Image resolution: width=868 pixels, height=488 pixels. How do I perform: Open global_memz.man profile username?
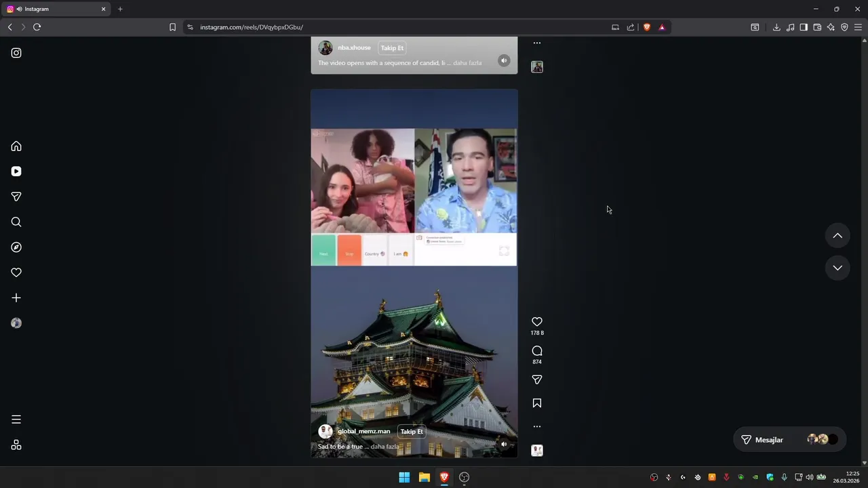(364, 432)
